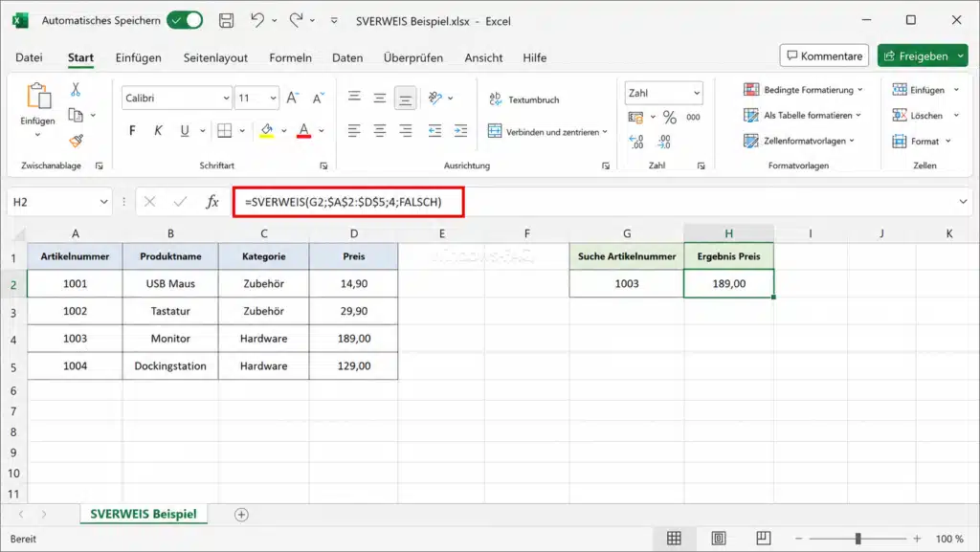Switch to Seitenlayout tab
Image resolution: width=980 pixels, height=552 pixels.
[x=215, y=57]
